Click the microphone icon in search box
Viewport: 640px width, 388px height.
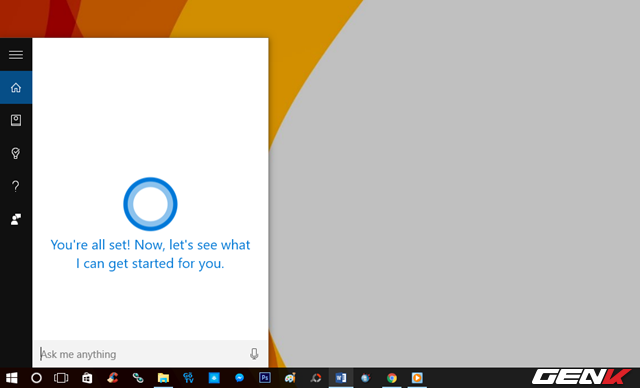[254, 354]
